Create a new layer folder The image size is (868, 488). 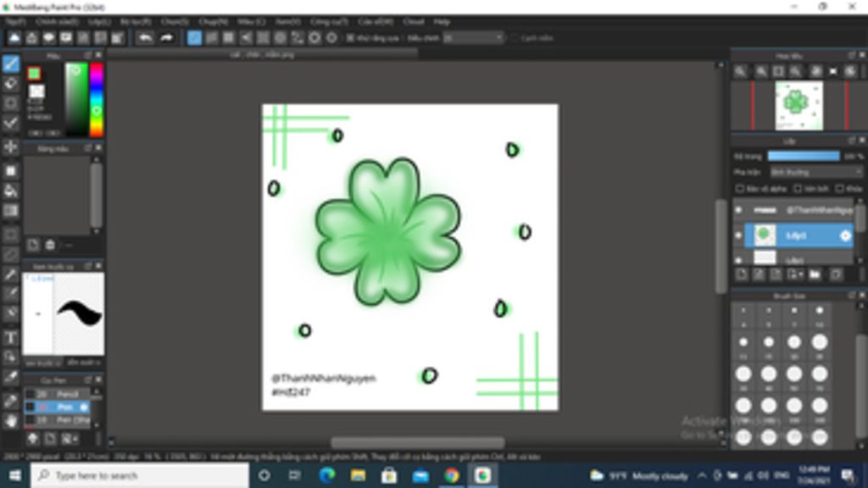[x=815, y=274]
